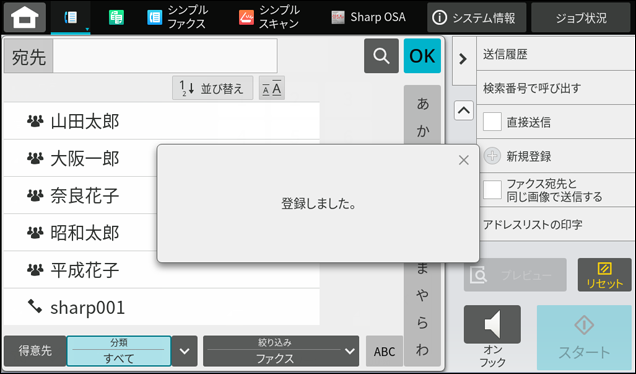
Task: Click the yellow リセット button
Action: (x=604, y=275)
